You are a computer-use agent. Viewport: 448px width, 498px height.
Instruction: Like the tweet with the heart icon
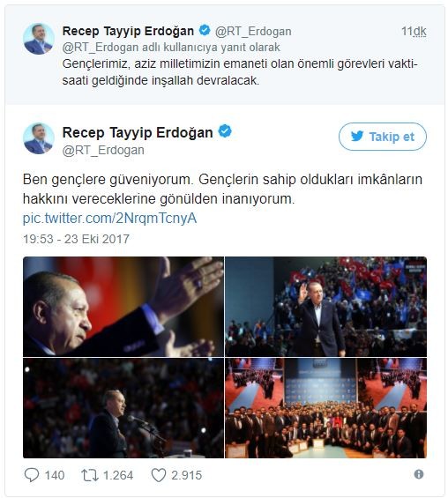[x=158, y=475]
